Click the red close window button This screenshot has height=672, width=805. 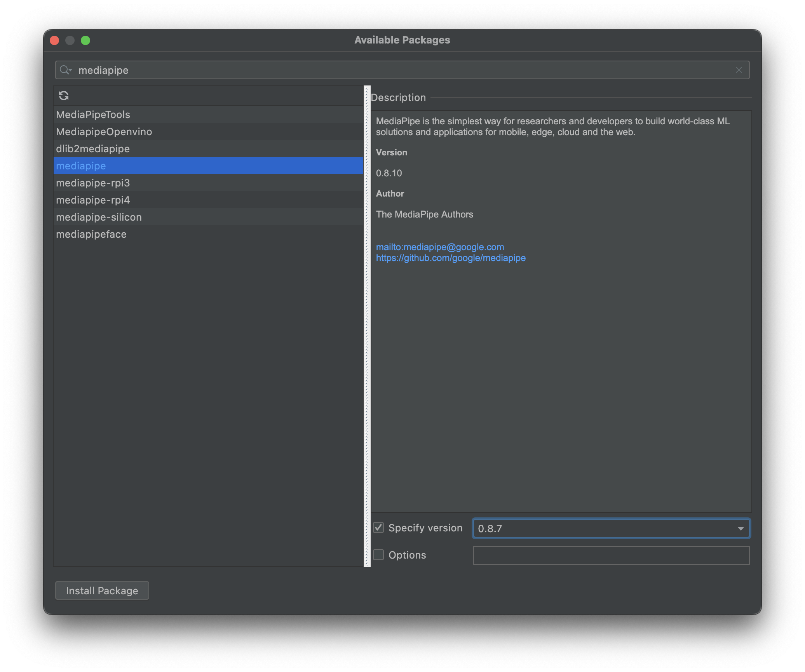tap(54, 40)
